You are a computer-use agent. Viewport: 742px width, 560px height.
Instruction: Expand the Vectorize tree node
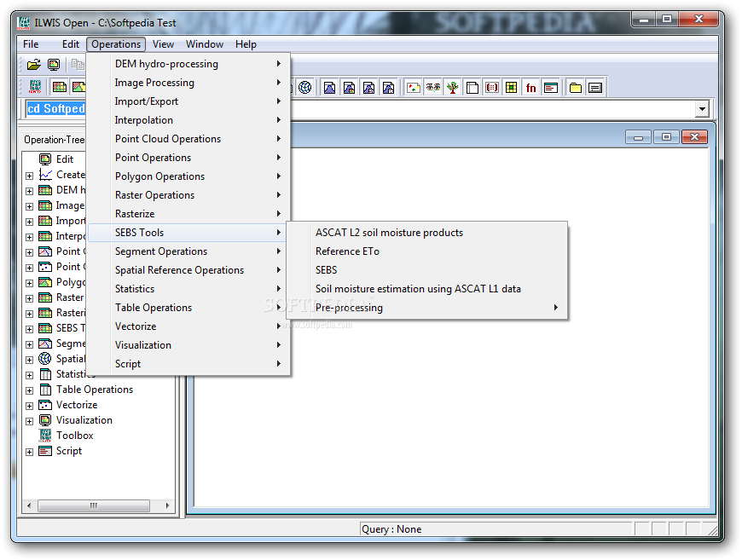29,406
